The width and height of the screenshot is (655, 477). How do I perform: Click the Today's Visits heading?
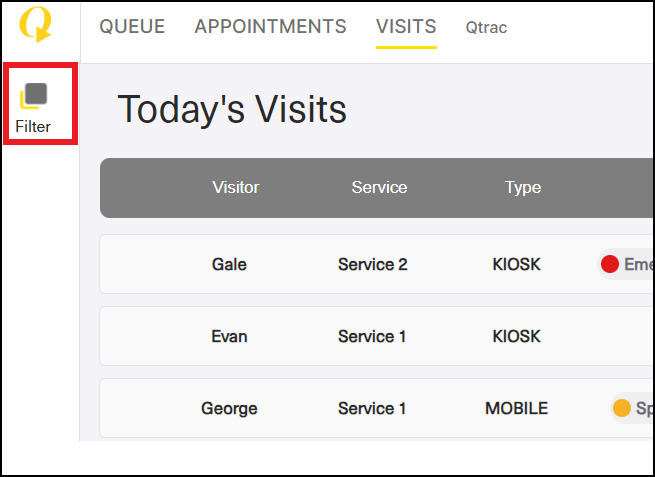click(232, 109)
